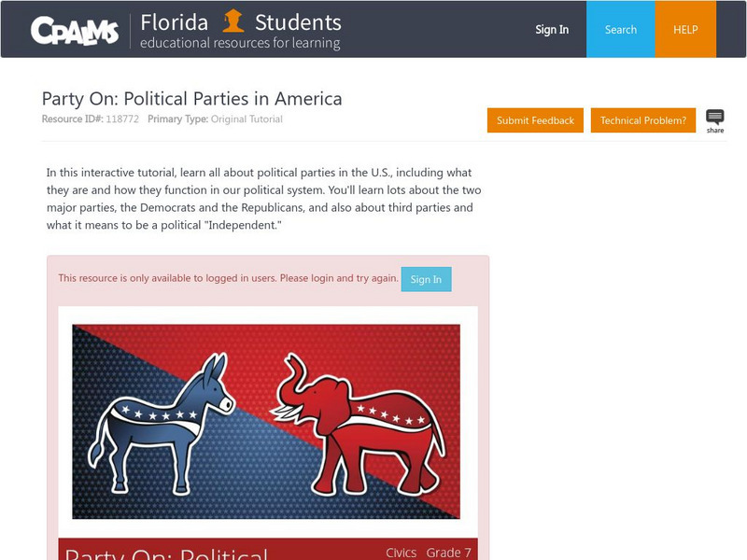Click the Grade 7 label
Image resolution: width=747 pixels, height=560 pixels.
[x=449, y=553]
